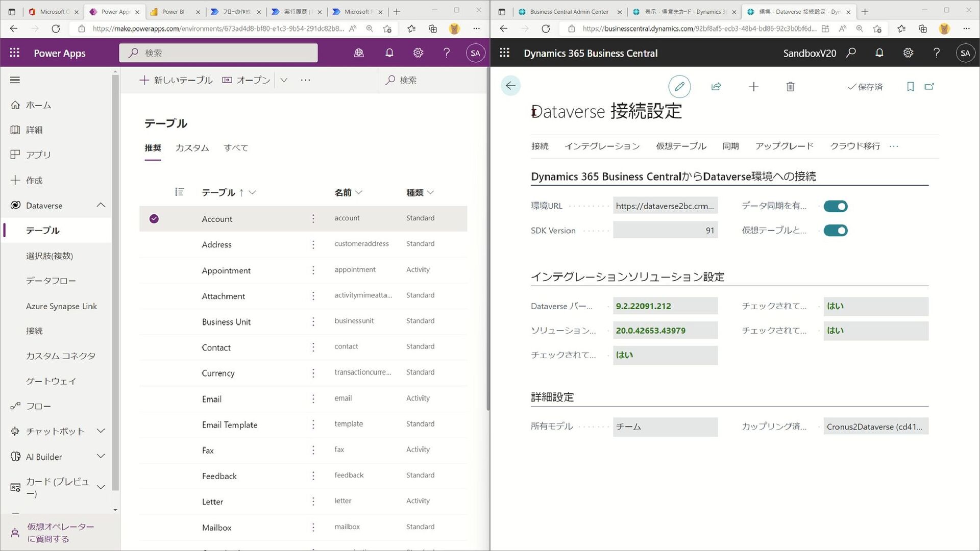
Task: Click the Business Central search magnifier icon
Action: point(851,53)
